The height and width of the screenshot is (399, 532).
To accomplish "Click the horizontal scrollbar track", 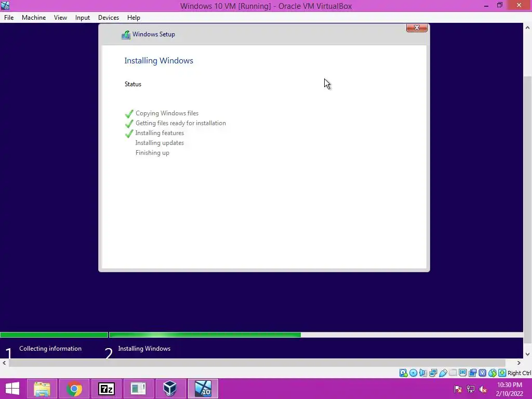I will [x=257, y=363].
